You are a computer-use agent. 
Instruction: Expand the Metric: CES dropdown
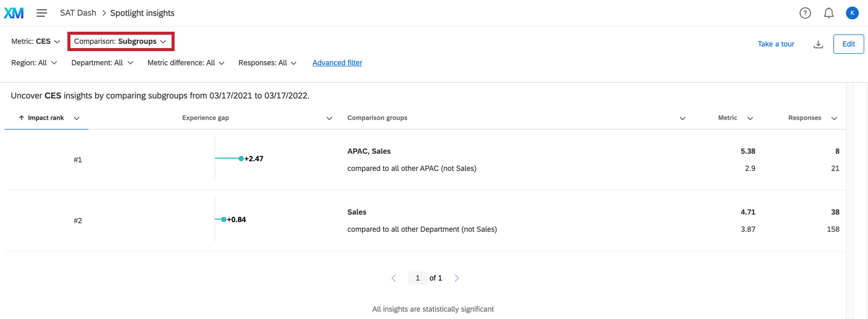pyautogui.click(x=36, y=41)
